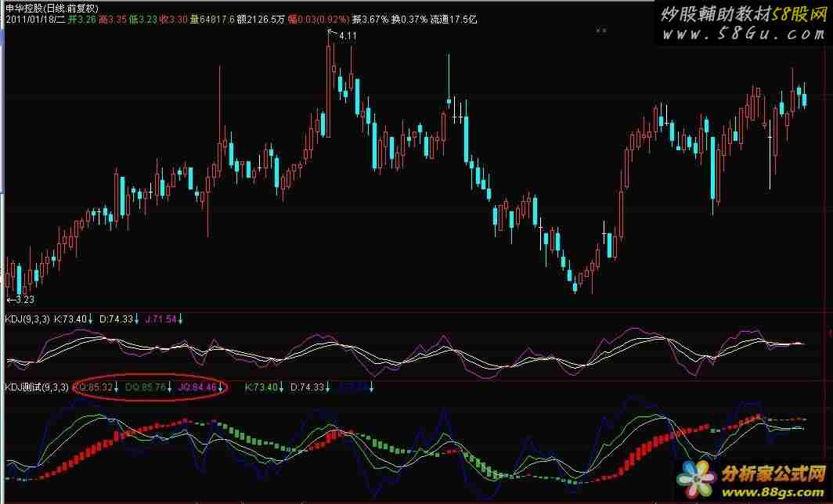This screenshot has height=504, width=833.
Task: Click the down arrow after J:71.54
Action: pyautogui.click(x=180, y=319)
